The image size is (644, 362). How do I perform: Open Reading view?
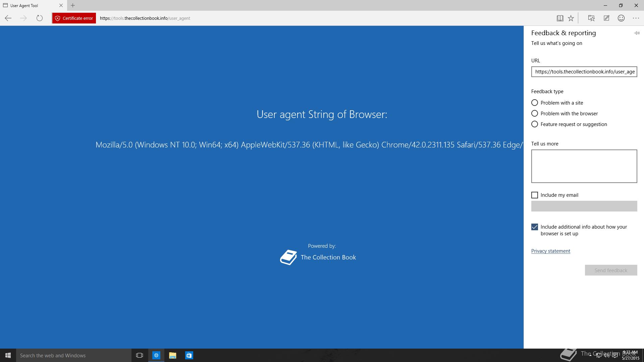pos(560,18)
